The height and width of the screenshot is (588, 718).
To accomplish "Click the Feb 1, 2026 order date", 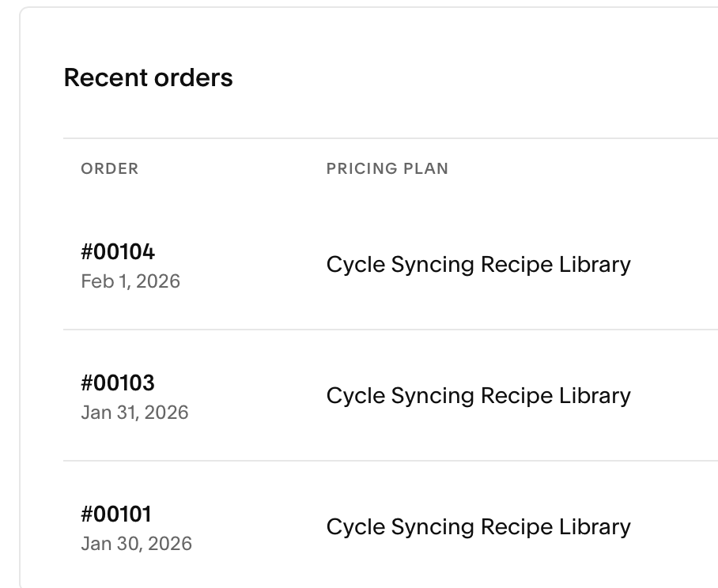I will (x=130, y=281).
